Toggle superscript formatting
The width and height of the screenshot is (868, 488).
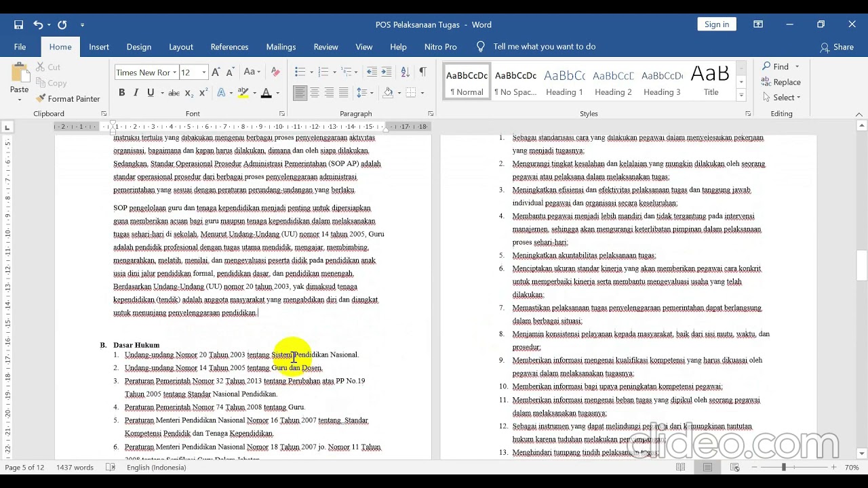(x=203, y=93)
